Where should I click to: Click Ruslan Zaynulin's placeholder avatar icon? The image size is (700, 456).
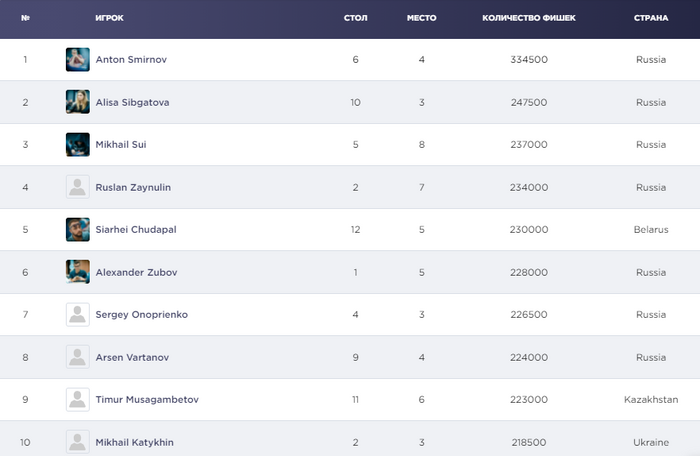click(78, 187)
